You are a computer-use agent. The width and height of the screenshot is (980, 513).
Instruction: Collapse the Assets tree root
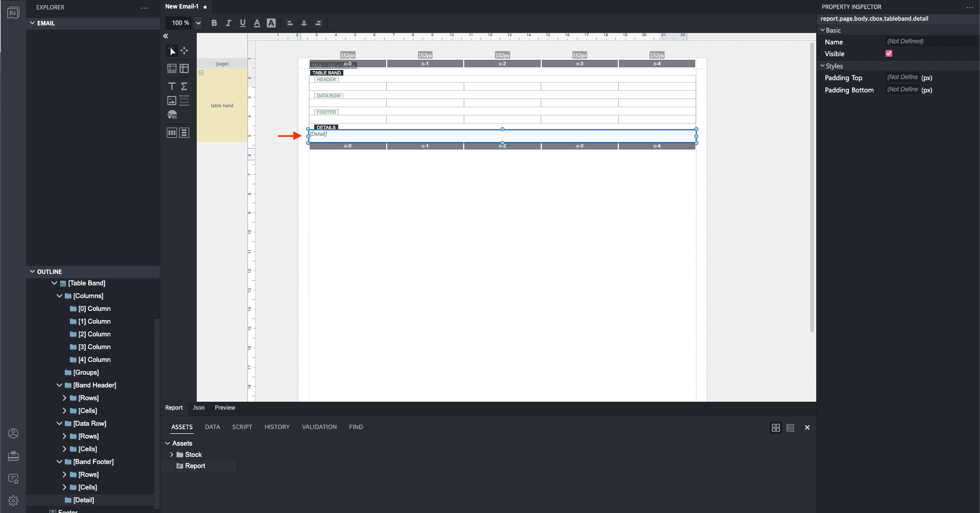point(167,443)
